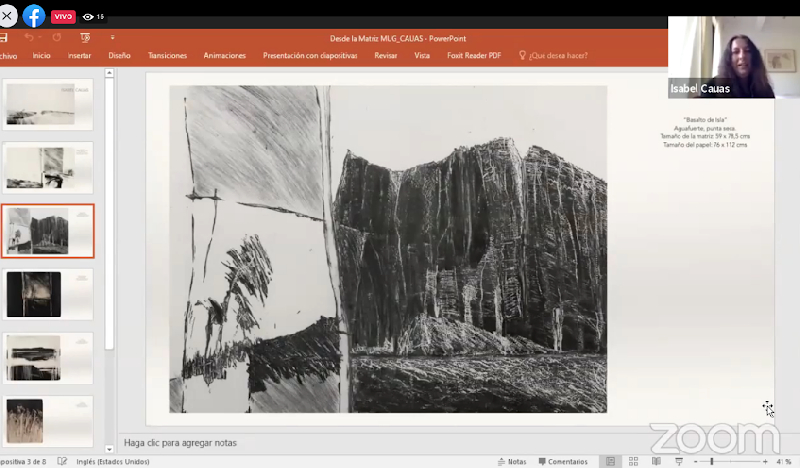The height and width of the screenshot is (468, 800).
Task: Click Inglés (Estados Unidos) language indicator
Action: [113, 461]
